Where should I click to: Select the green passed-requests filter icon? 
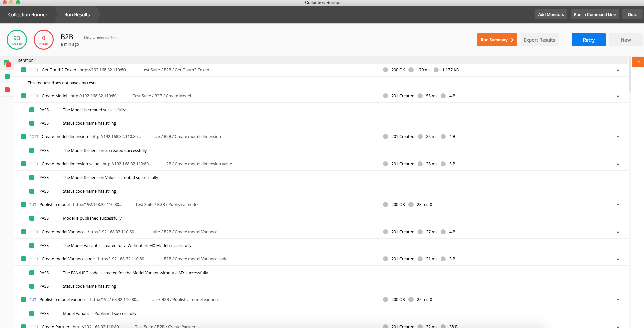pyautogui.click(x=7, y=76)
